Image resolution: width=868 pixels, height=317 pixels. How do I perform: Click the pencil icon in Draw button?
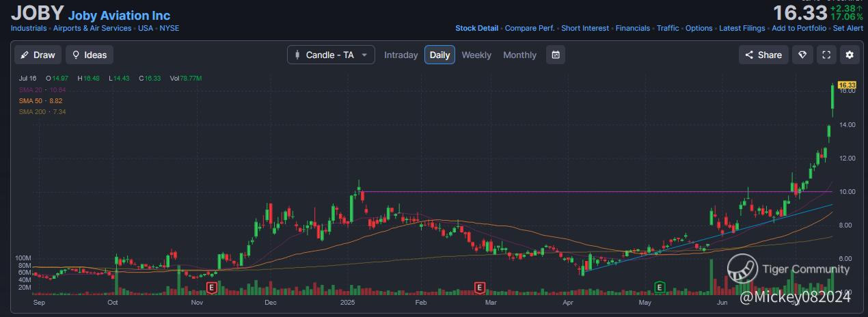click(25, 55)
